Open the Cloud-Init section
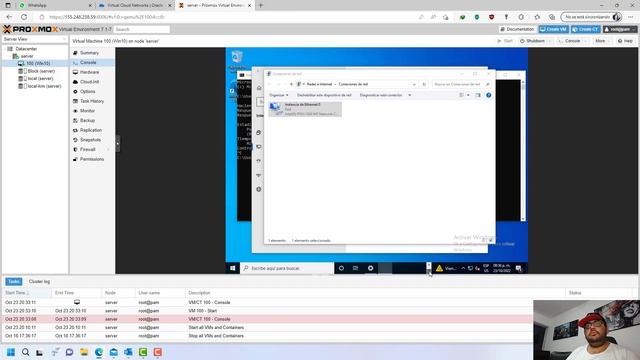Viewport: 640px width, 360px height. coord(89,82)
